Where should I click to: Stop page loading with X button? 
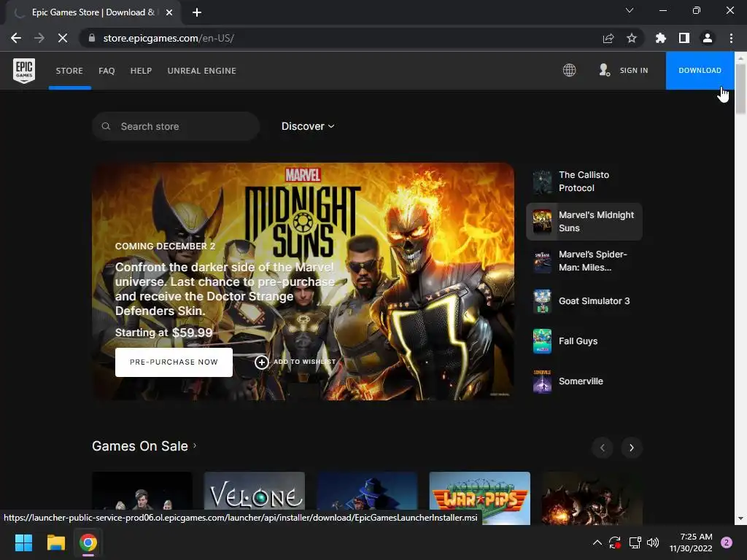pyautogui.click(x=63, y=38)
